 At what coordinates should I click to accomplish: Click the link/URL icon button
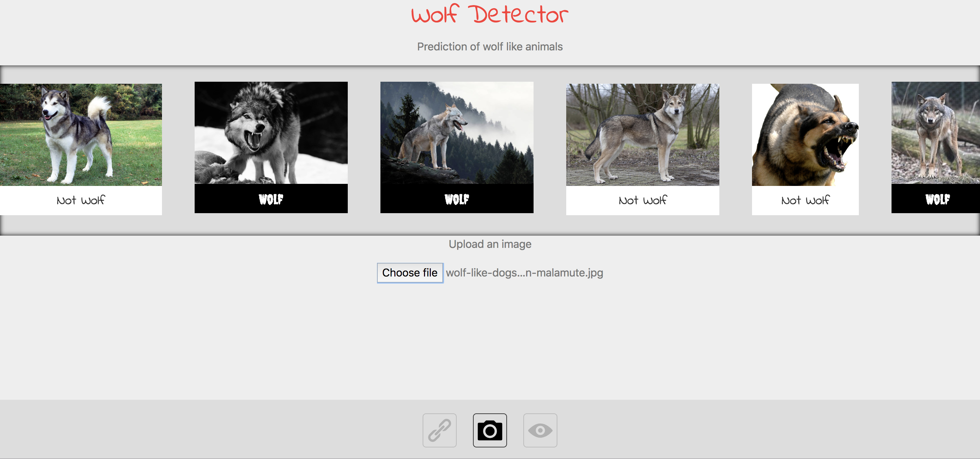pyautogui.click(x=439, y=430)
